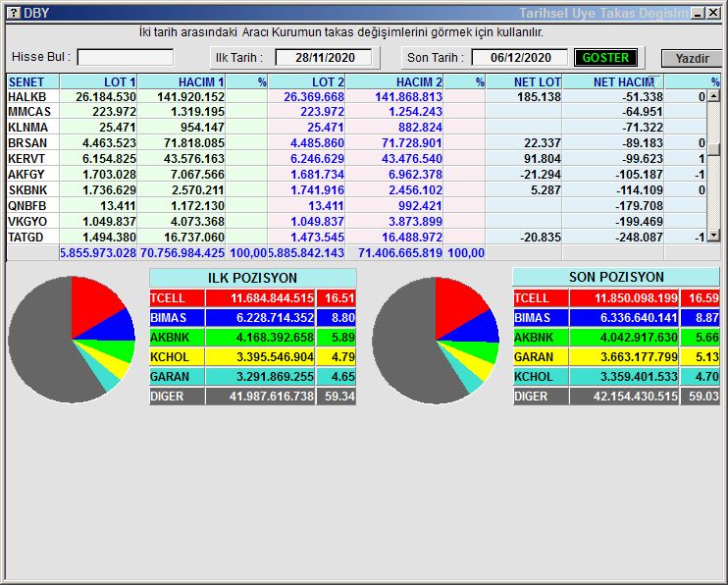Click HALKB NET LOT value 185.138
This screenshot has height=585, width=728.
tap(539, 96)
